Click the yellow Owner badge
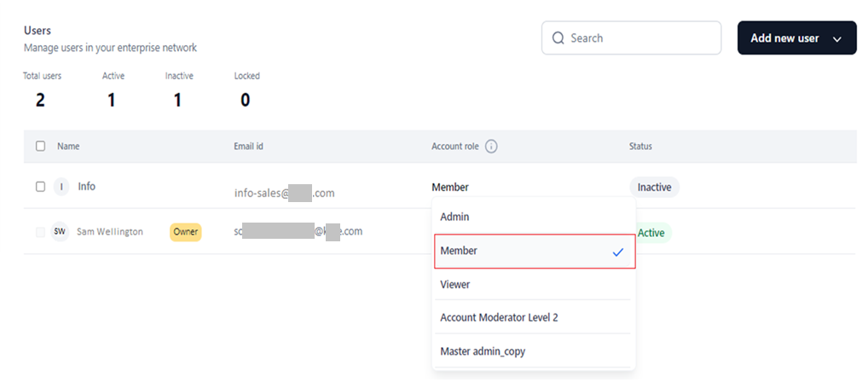Viewport: 868px width, 388px height. point(185,232)
